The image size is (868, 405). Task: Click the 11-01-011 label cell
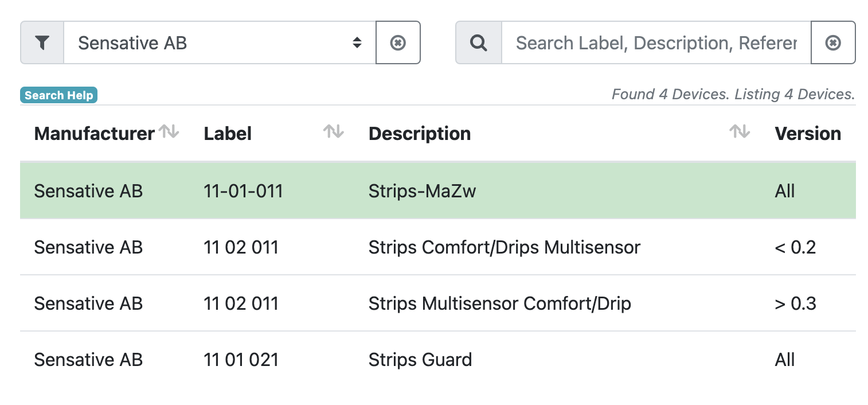click(243, 191)
